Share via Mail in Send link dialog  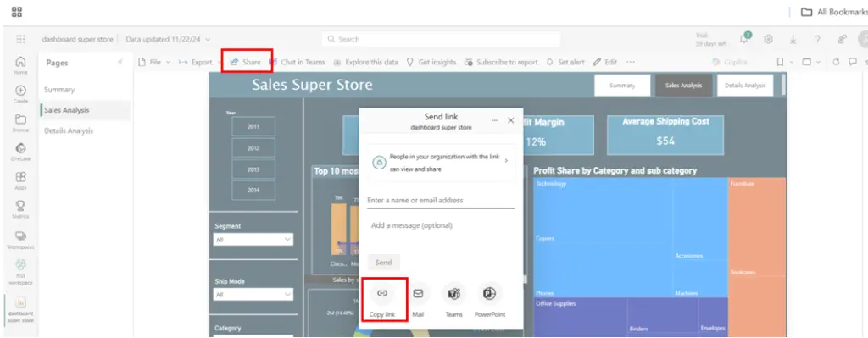pyautogui.click(x=418, y=301)
